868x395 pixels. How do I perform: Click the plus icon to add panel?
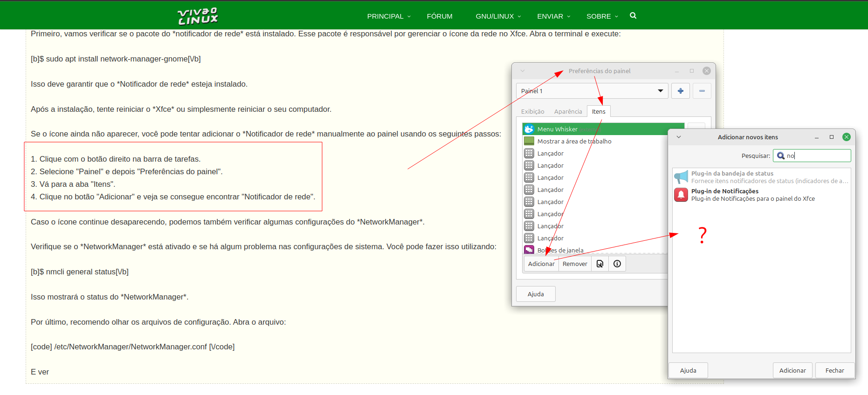(681, 91)
